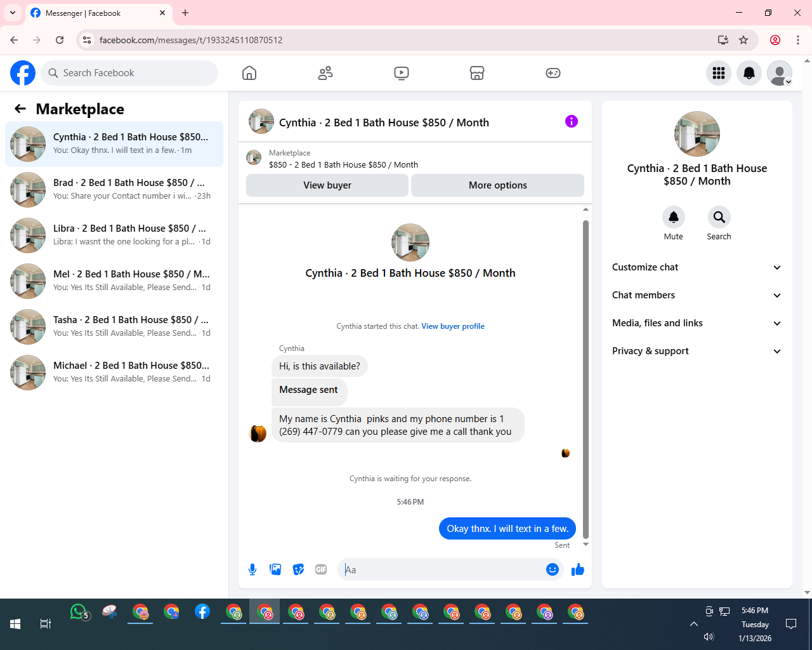Reload the page in Chrome
812x650 pixels.
60,40
